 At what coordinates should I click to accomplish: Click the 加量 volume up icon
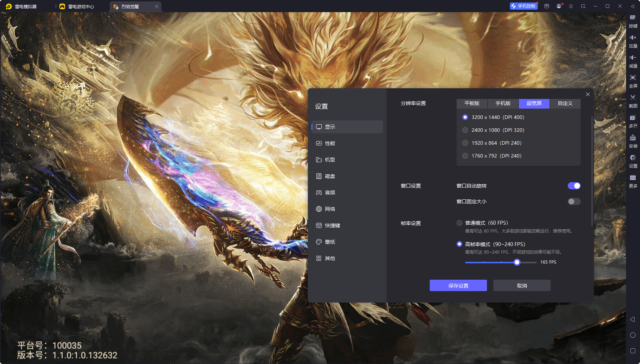632,41
